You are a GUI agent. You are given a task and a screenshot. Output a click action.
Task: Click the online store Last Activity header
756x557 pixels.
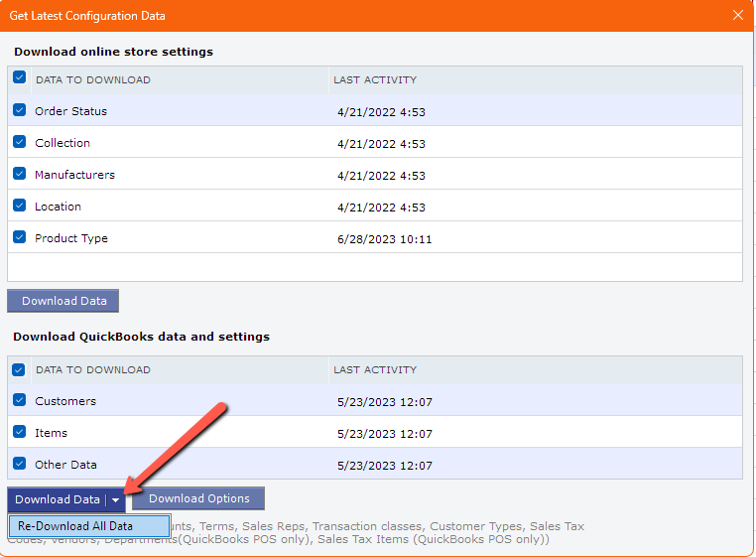[x=375, y=79]
